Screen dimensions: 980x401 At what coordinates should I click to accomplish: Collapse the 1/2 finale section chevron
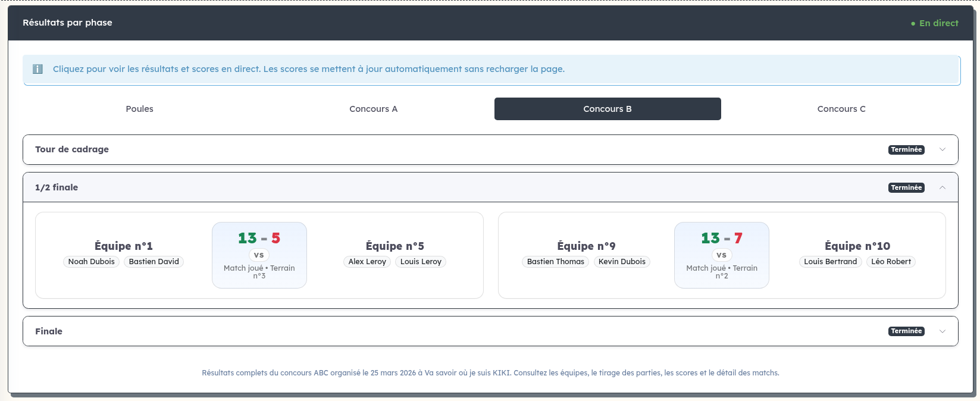tap(943, 188)
